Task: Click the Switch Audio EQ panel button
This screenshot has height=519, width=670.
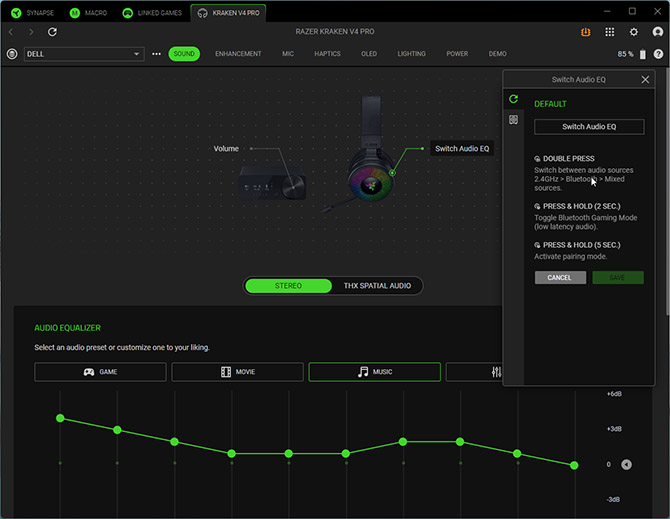Action: (589, 127)
